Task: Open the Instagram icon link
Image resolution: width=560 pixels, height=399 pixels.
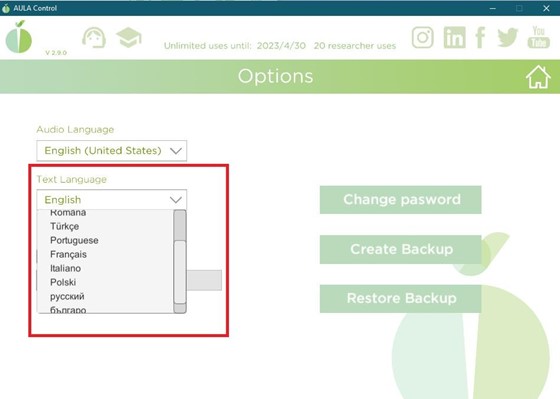Action: click(x=422, y=37)
